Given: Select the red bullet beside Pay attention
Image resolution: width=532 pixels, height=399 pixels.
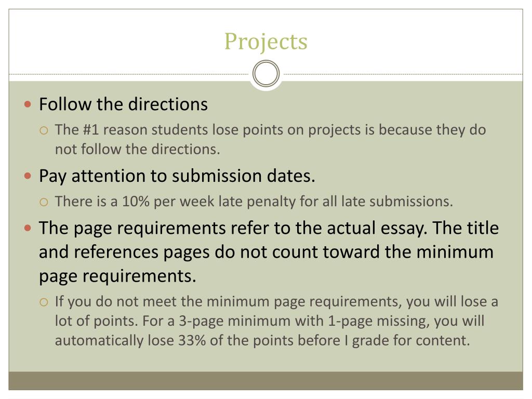Looking at the screenshot, I should 28,176.
